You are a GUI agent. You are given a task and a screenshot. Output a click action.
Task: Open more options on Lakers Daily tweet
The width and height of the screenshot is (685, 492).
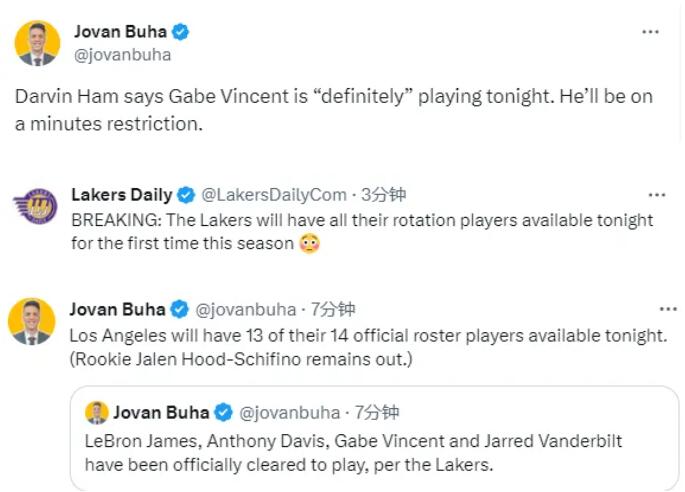[x=657, y=195]
